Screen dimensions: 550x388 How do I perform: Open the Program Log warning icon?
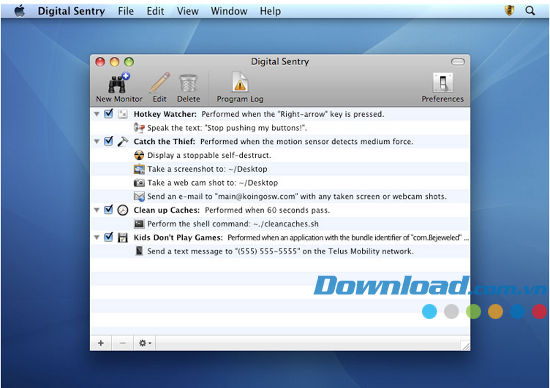[240, 82]
